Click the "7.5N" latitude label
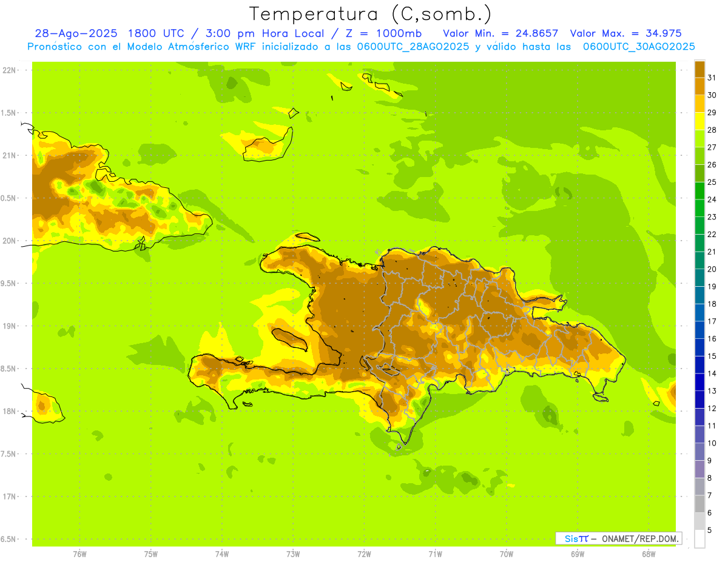Image resolution: width=728 pixels, height=562 pixels. 8,453
